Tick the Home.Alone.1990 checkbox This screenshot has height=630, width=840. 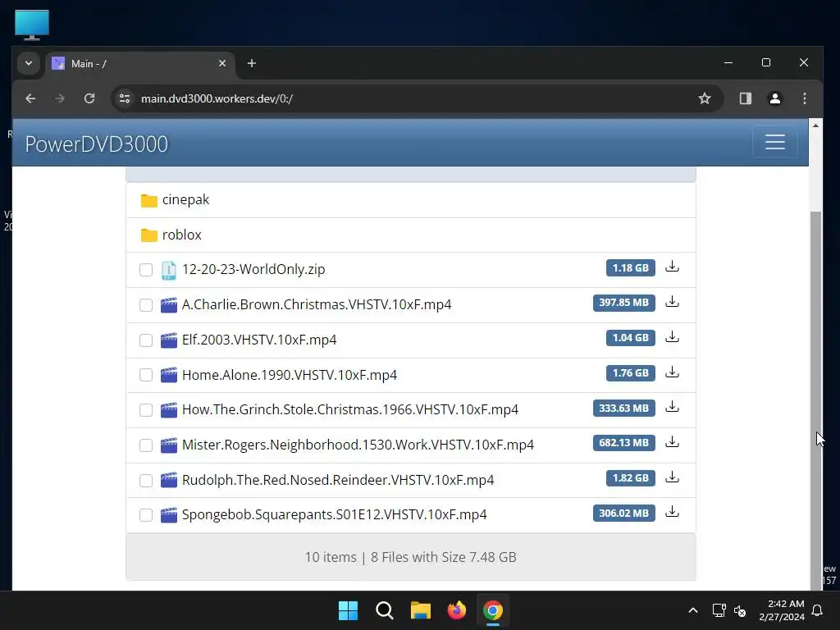click(146, 375)
